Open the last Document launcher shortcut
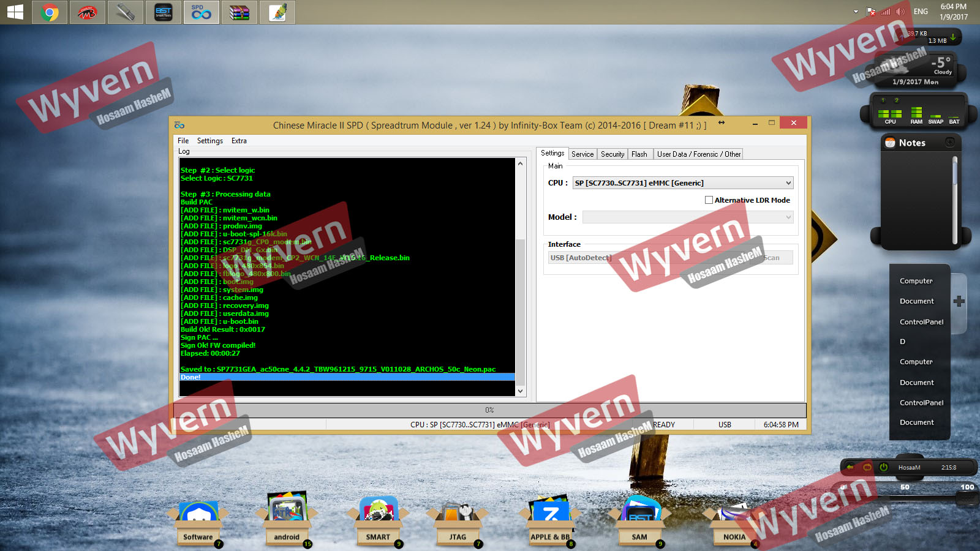The height and width of the screenshot is (551, 980). 916,422
